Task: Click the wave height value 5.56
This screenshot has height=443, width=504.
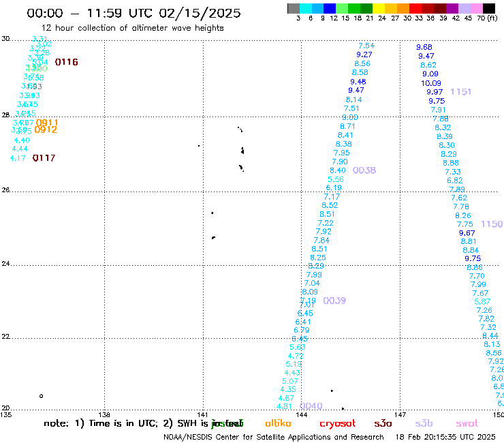Action: [336, 179]
